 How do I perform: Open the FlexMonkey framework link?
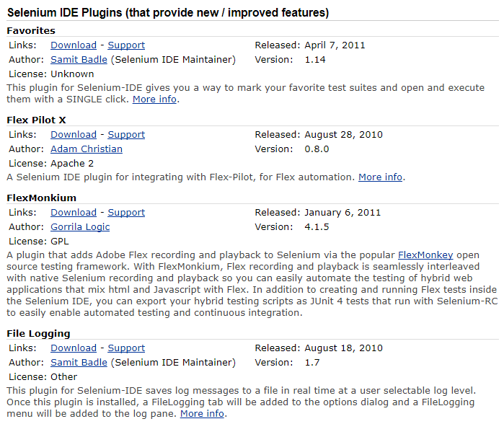[425, 255]
